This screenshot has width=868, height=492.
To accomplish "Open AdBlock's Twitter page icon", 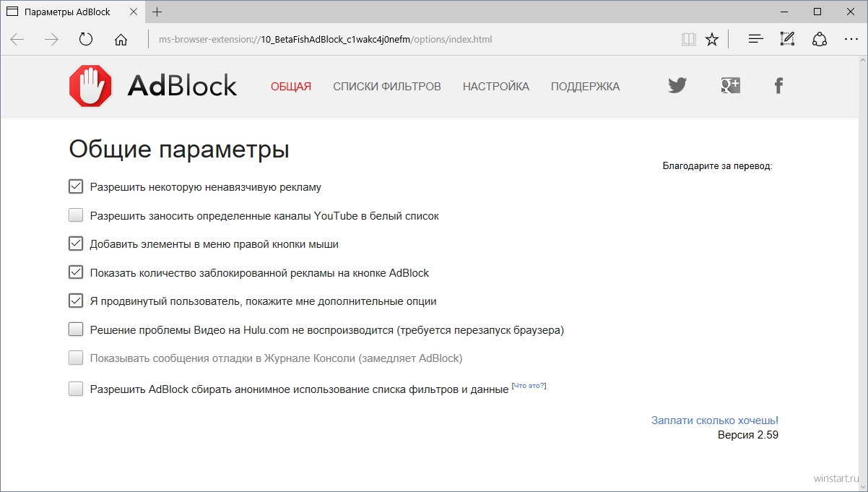I will pos(677,86).
